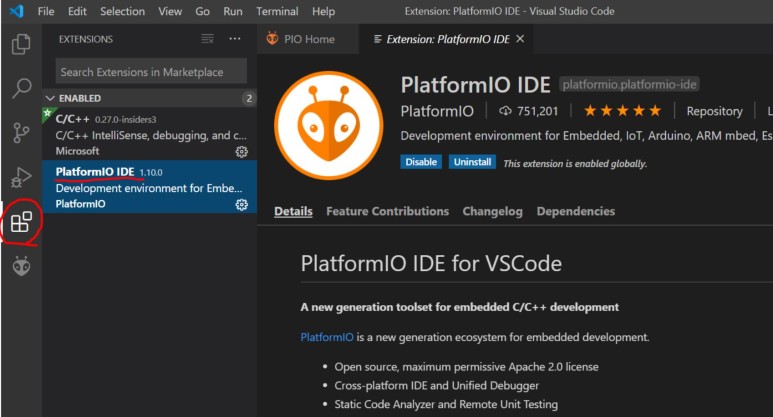Open the Help menu
773x417 pixels.
323,11
